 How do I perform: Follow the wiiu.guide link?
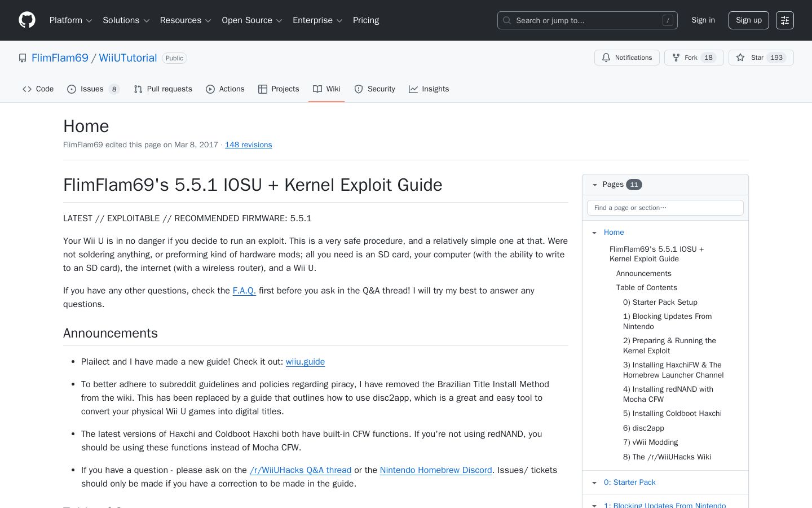point(305,362)
